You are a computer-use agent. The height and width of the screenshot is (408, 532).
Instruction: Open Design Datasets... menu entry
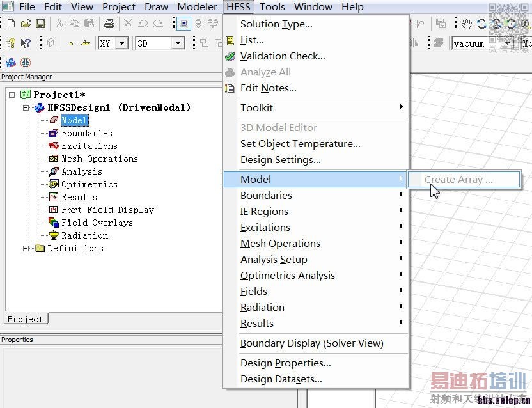coord(316,379)
